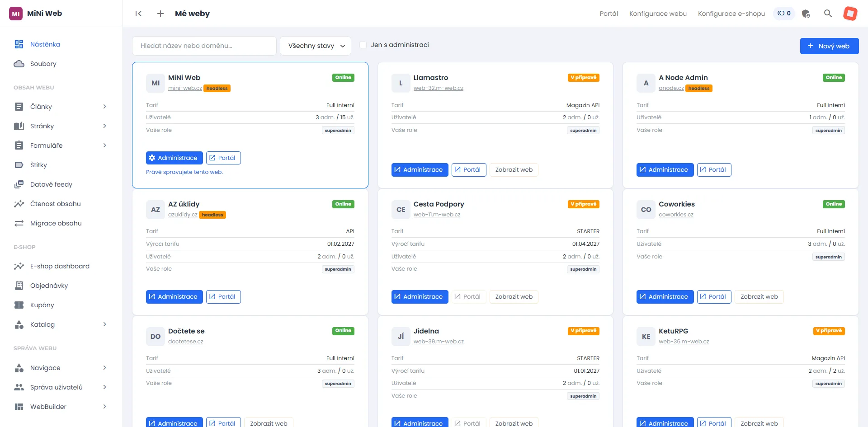Expand the Stránky submenu
Image resolution: width=868 pixels, height=427 pixels.
[x=105, y=126]
